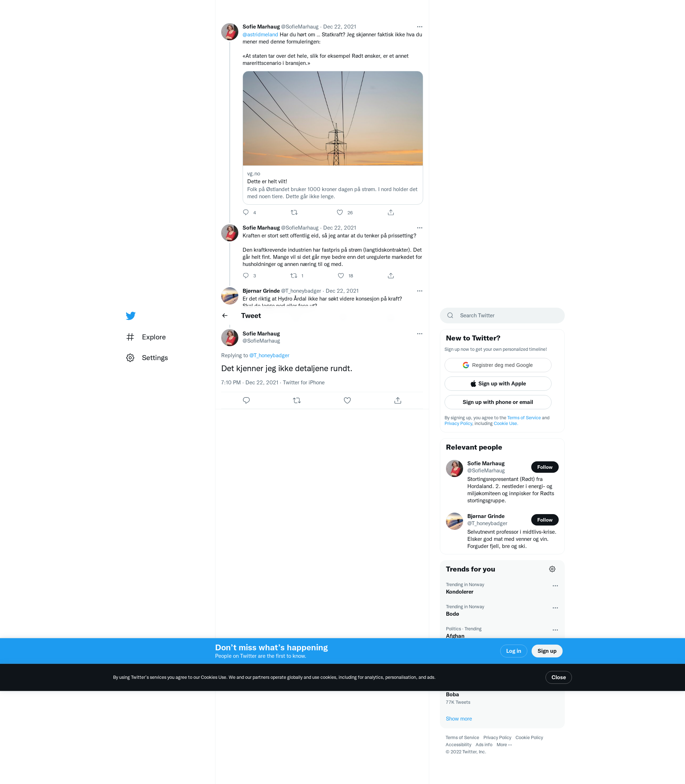Click the Search Twitter field
Viewport: 685px width, 784px height.
pyautogui.click(x=502, y=316)
